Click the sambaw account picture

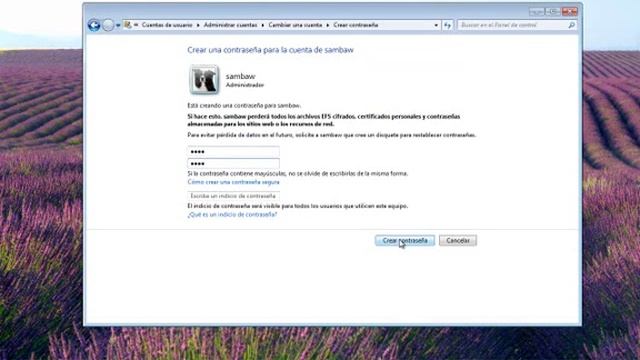coord(204,80)
